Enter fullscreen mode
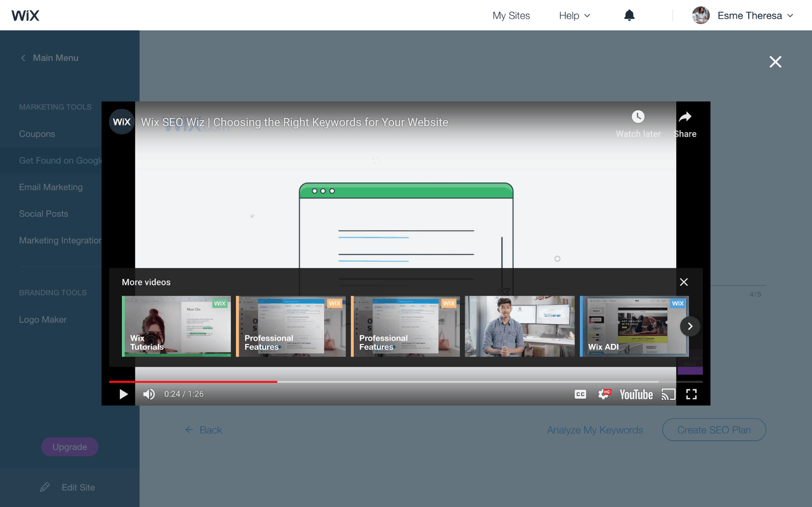The height and width of the screenshot is (507, 812). pos(691,394)
